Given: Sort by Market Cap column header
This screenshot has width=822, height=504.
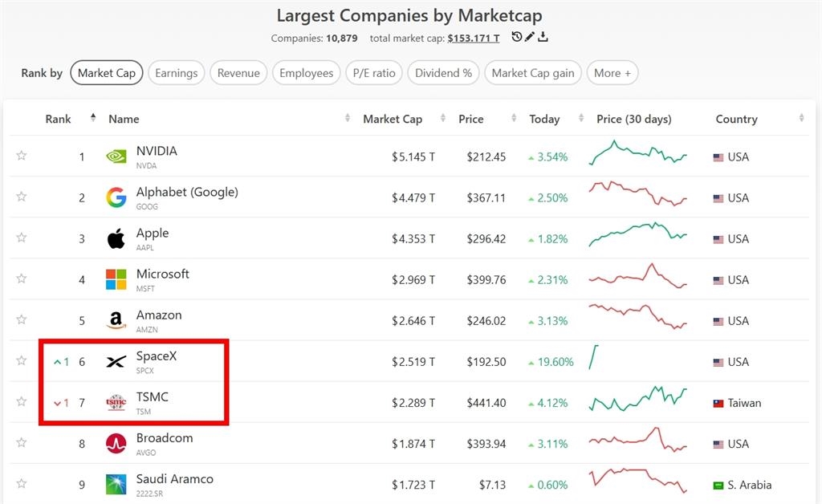Looking at the screenshot, I should pyautogui.click(x=393, y=119).
